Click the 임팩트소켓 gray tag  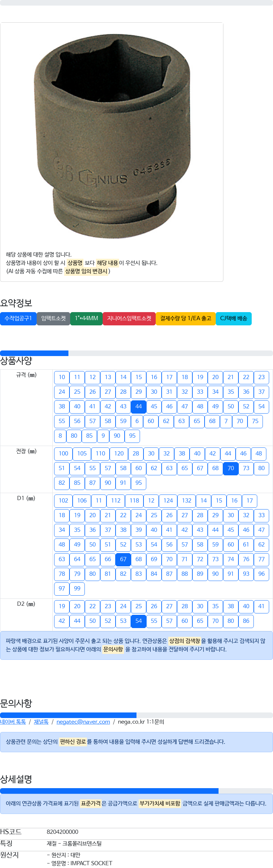coord(53,318)
